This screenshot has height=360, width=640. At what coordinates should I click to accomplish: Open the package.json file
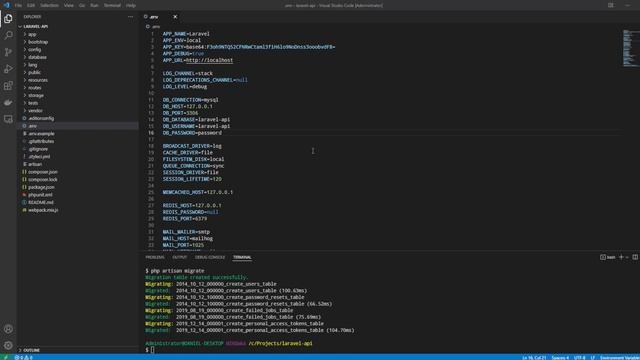tap(78, 187)
